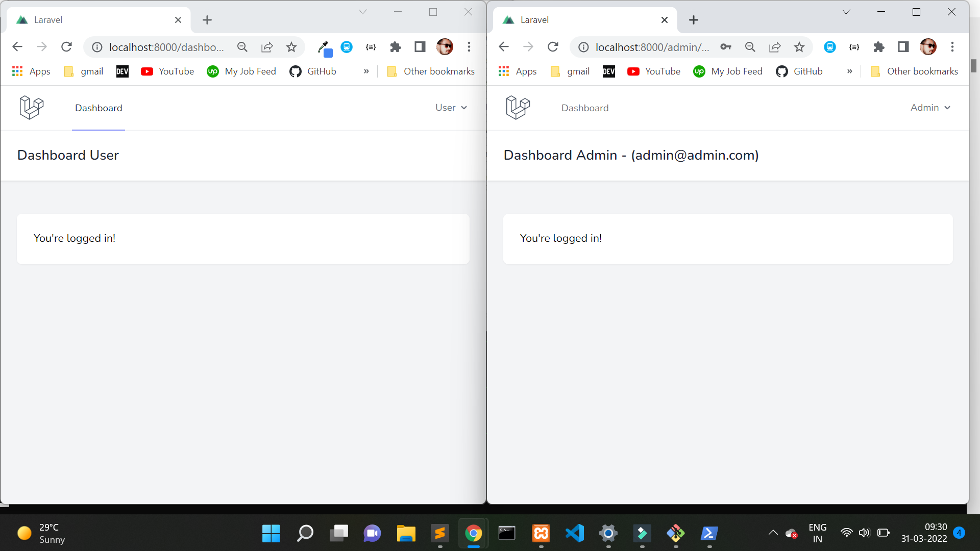Open the GitHub bookmark in the left window
The image size is (980, 551).
click(313, 71)
